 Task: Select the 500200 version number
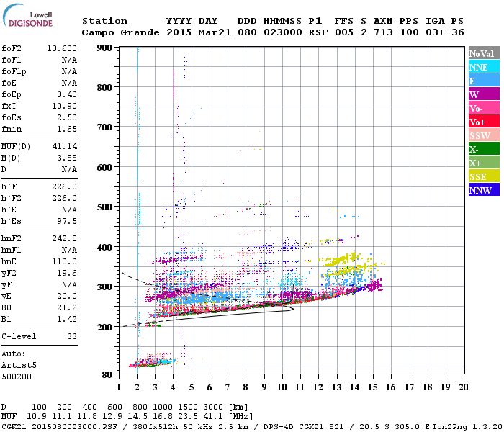17,377
